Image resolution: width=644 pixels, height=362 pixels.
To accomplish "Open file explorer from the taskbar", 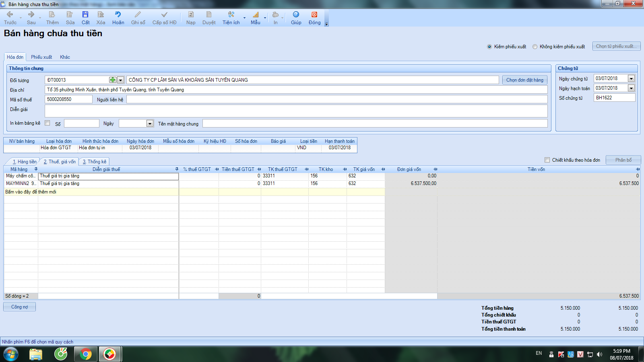I will coord(36,354).
